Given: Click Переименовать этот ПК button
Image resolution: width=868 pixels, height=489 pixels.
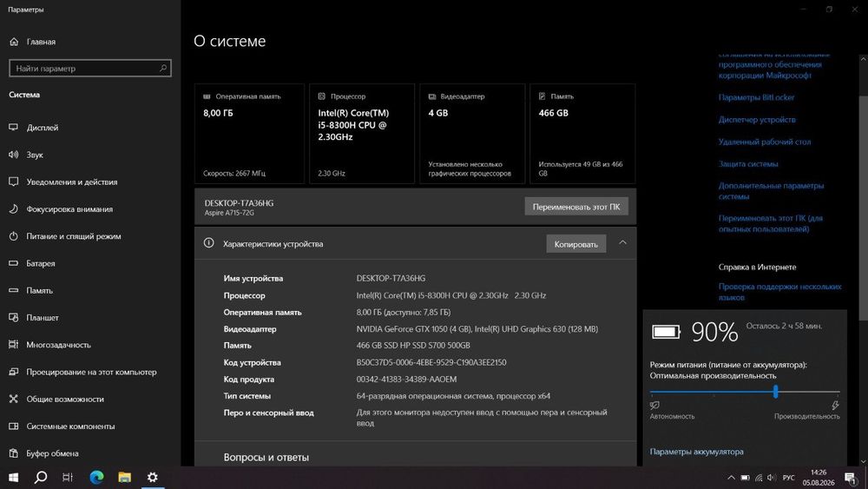Looking at the screenshot, I should tap(576, 207).
